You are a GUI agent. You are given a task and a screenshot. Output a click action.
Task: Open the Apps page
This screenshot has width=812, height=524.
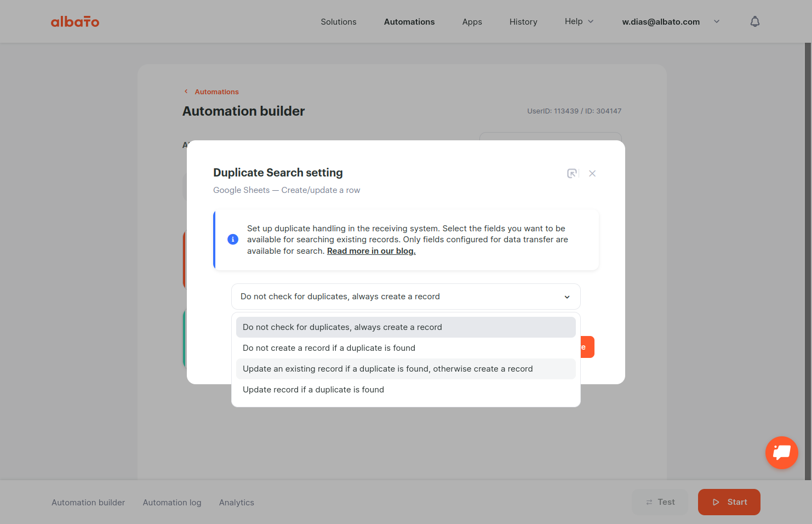[472, 22]
